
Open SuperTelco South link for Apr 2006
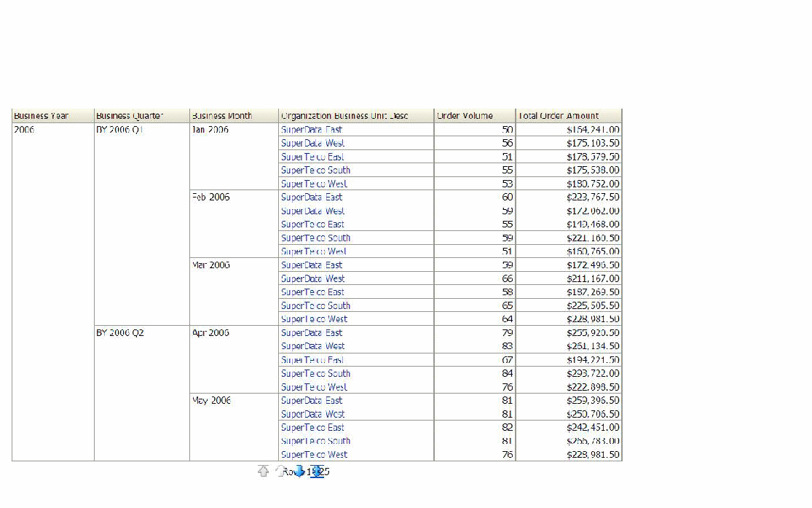(315, 373)
